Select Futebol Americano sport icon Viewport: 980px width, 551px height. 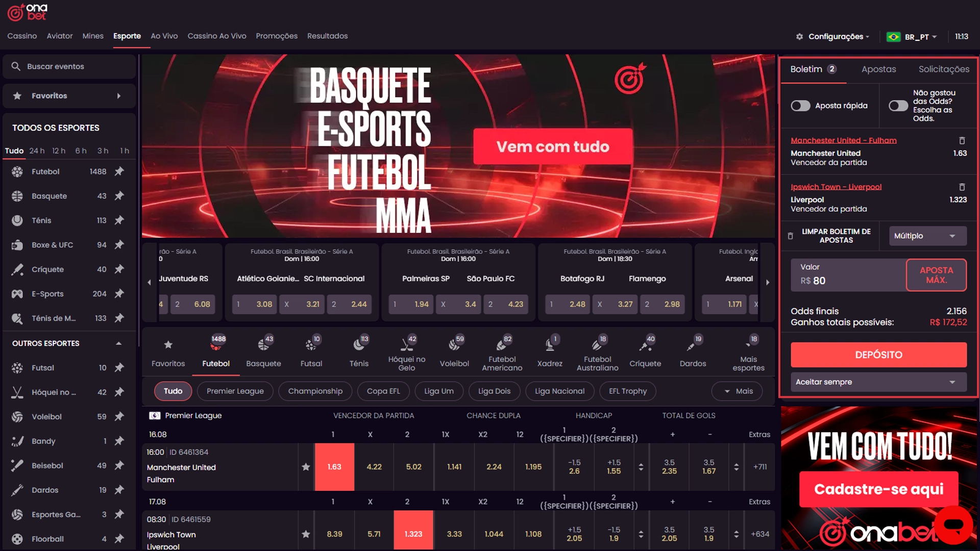[502, 352]
